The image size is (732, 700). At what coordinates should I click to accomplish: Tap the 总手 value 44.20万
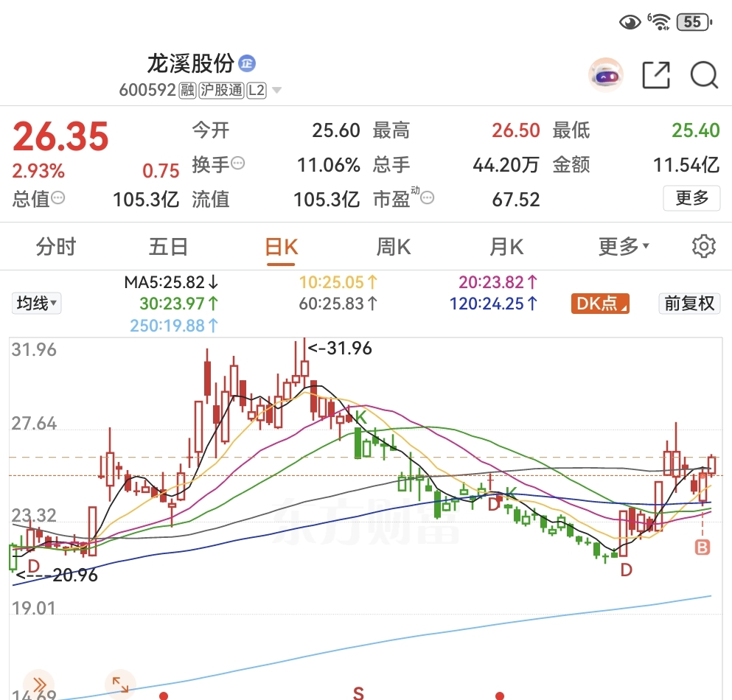point(506,165)
